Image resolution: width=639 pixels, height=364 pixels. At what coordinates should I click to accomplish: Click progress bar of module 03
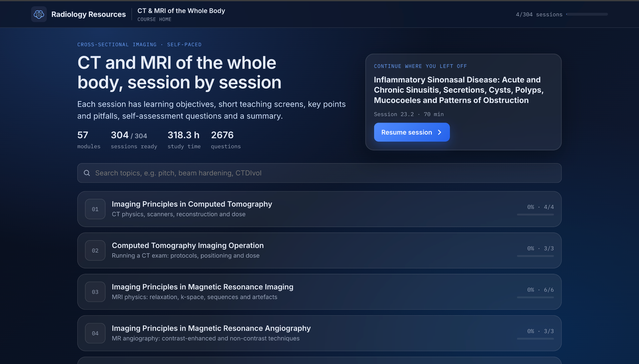tap(535, 297)
